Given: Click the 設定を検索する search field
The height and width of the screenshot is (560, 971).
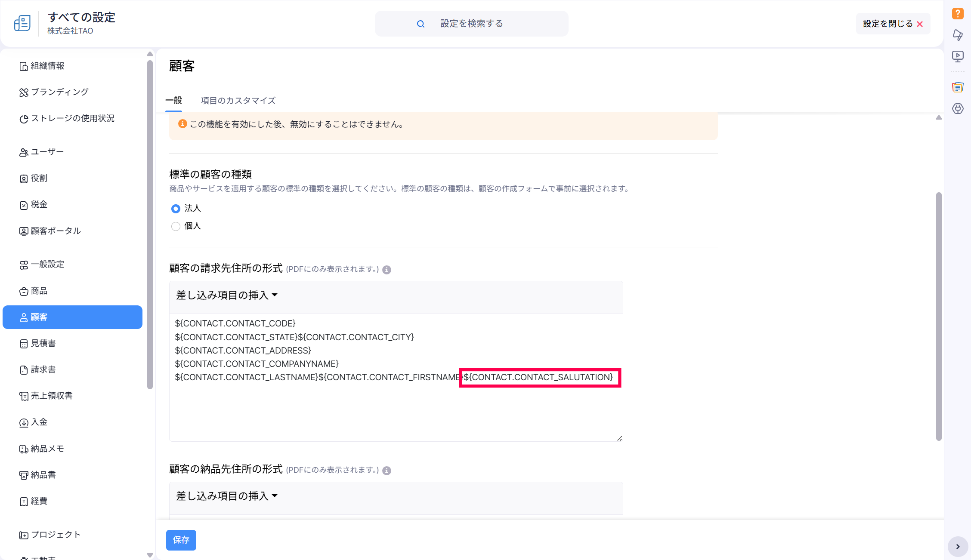Looking at the screenshot, I should tap(471, 24).
